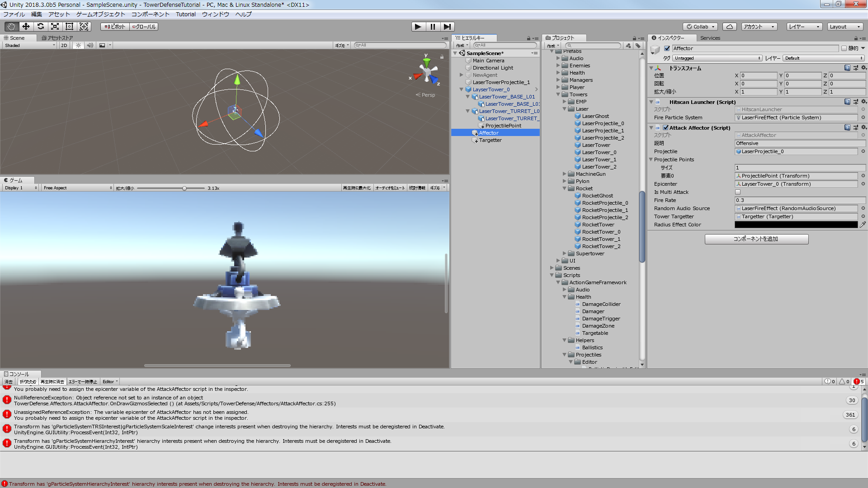This screenshot has height=488, width=868.
Task: Open Transform component help icon
Action: (x=847, y=68)
